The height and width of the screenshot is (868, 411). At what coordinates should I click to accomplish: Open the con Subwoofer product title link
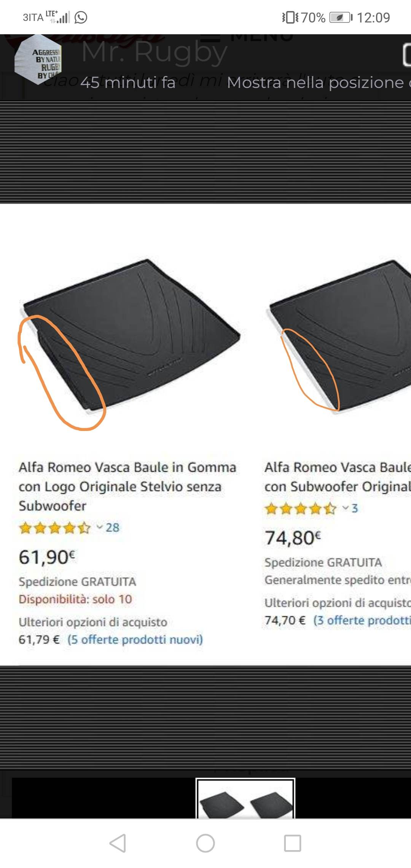coord(338,477)
